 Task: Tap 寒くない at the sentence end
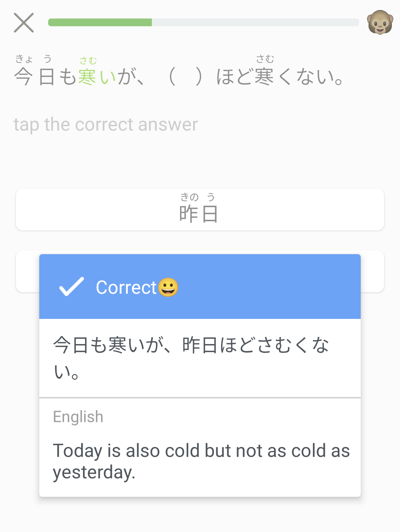299,77
